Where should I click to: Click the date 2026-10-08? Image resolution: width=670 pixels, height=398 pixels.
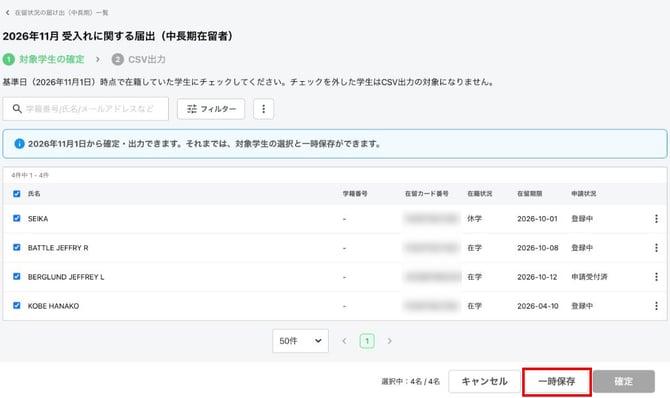[538, 248]
